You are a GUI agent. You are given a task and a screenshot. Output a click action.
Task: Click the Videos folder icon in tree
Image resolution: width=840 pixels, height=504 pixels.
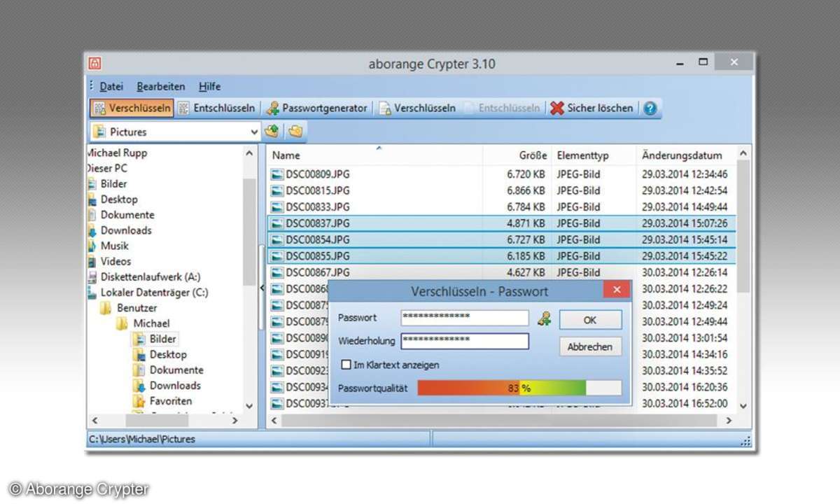pyautogui.click(x=92, y=261)
